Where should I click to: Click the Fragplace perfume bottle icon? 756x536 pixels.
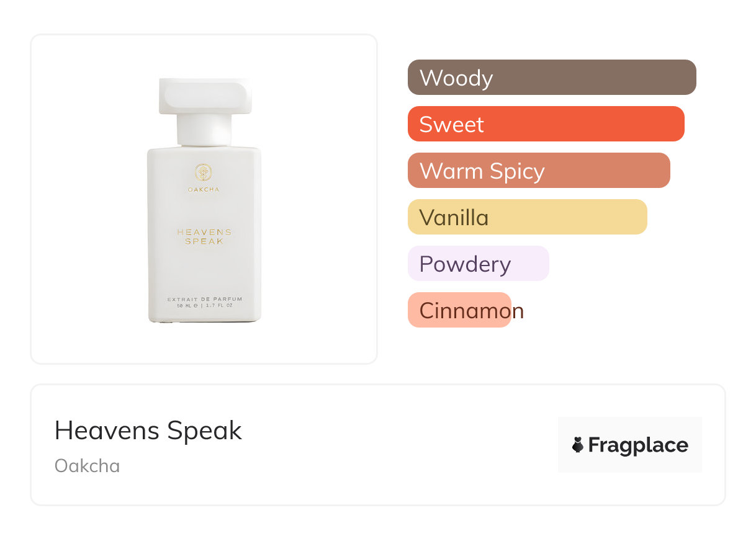click(x=578, y=445)
